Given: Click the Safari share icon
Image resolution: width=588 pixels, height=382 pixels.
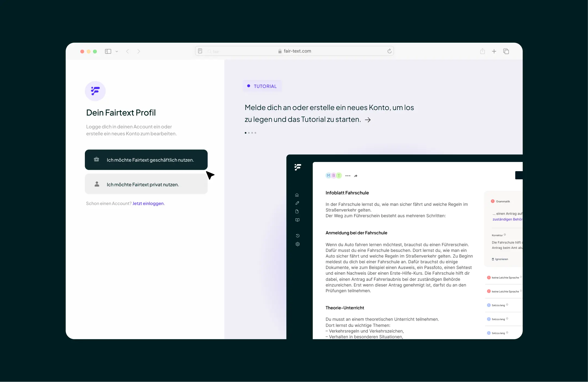Looking at the screenshot, I should (x=482, y=51).
